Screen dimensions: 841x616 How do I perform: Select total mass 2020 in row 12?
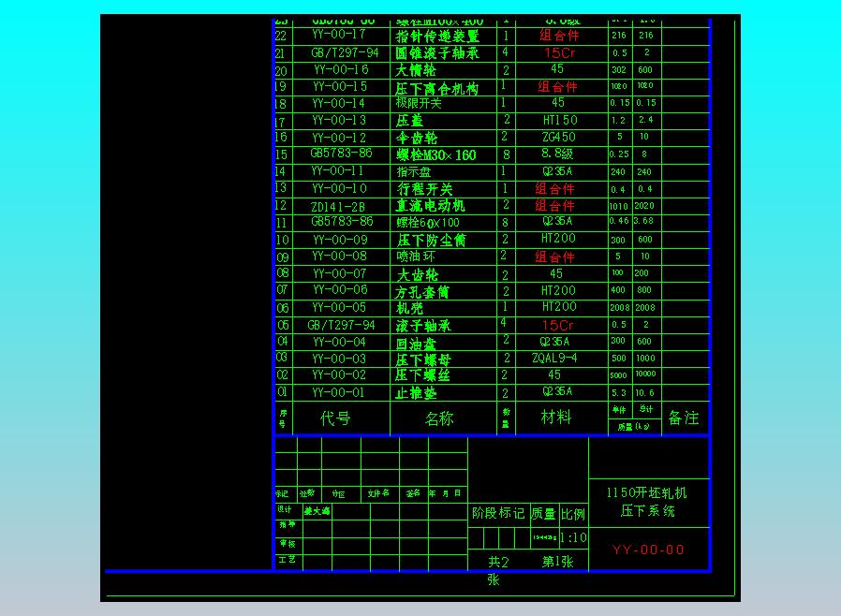pos(644,206)
